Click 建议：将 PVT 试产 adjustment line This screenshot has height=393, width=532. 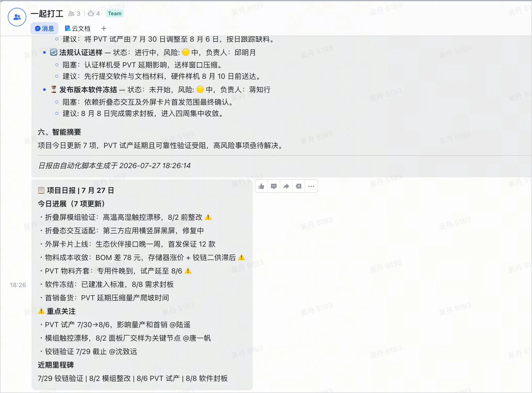click(168, 39)
